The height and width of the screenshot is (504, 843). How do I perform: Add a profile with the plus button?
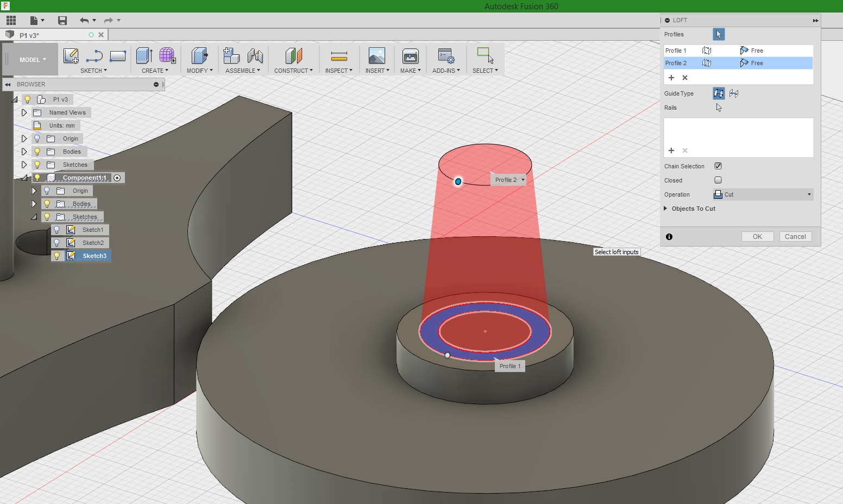click(x=671, y=78)
